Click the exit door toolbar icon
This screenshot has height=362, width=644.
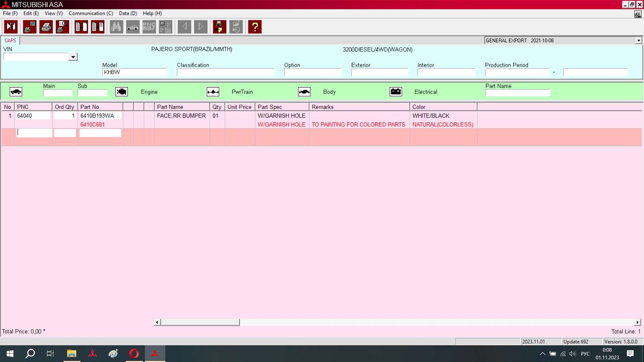click(x=11, y=27)
